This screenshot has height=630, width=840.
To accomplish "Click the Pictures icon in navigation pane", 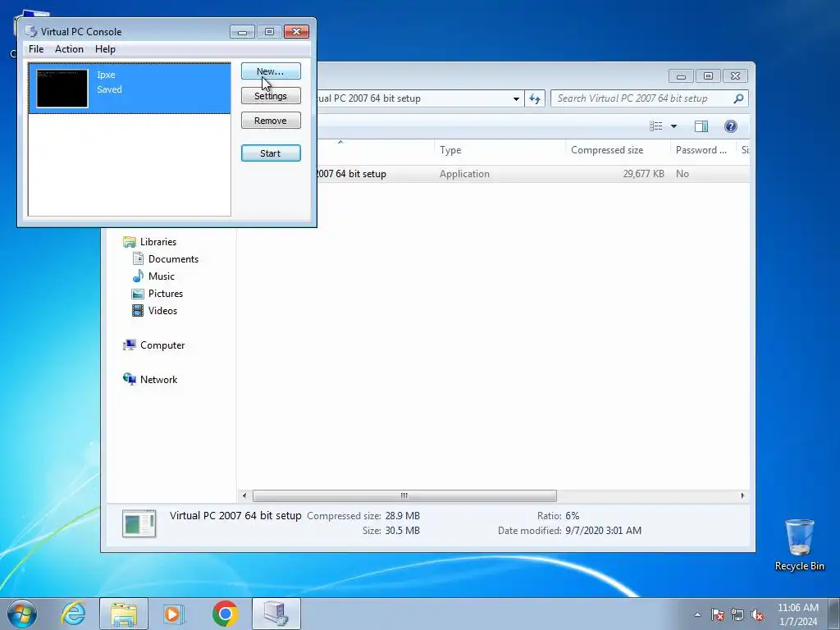I will tap(138, 294).
